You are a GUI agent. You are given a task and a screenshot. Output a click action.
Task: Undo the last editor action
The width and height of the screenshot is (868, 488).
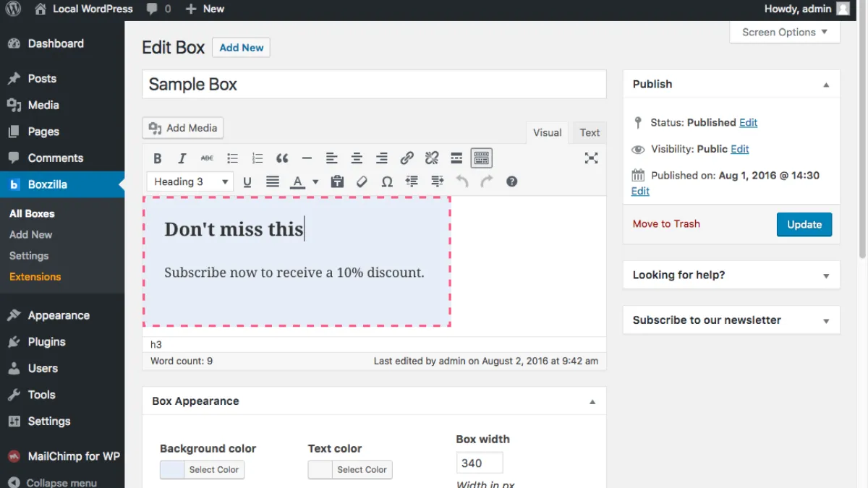(462, 182)
